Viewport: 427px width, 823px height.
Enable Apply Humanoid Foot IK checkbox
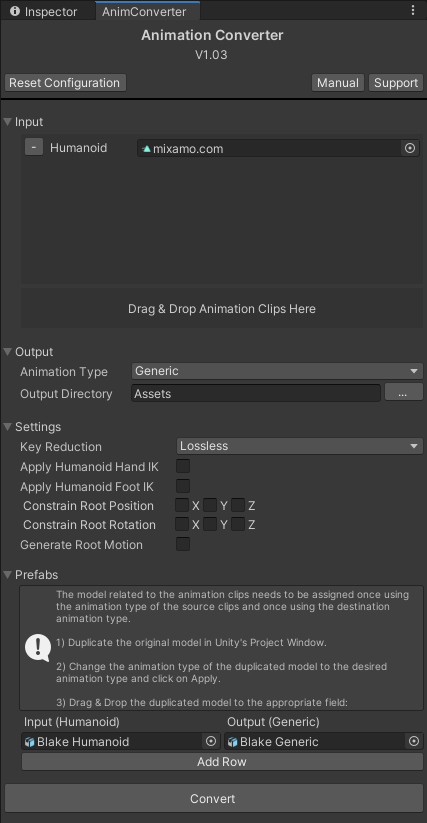point(183,486)
